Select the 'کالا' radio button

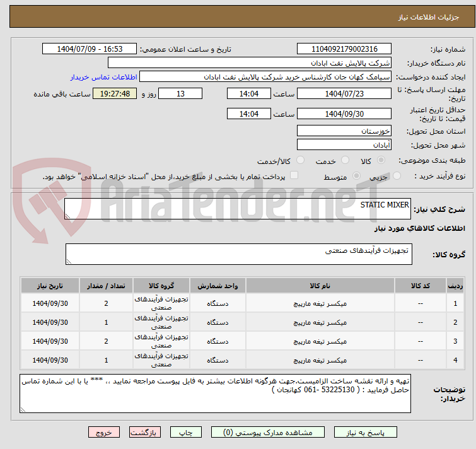(381, 160)
